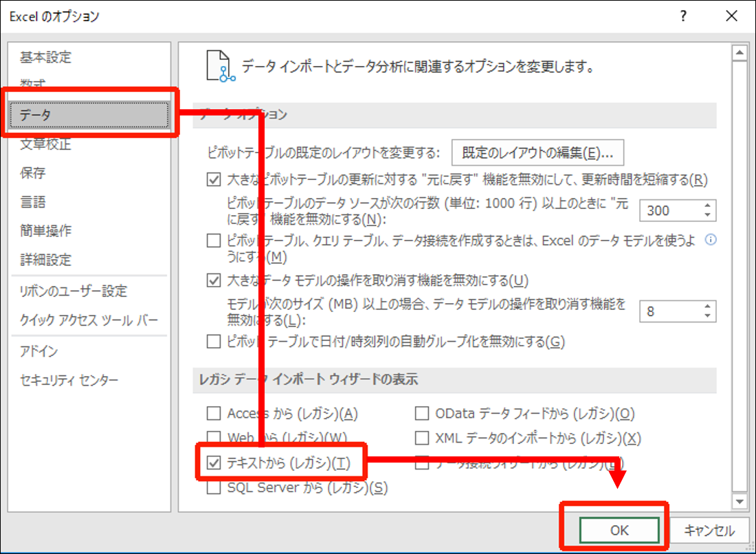The height and width of the screenshot is (554, 756).
Task: Increase the 8 MB size spinner
Action: click(x=707, y=307)
